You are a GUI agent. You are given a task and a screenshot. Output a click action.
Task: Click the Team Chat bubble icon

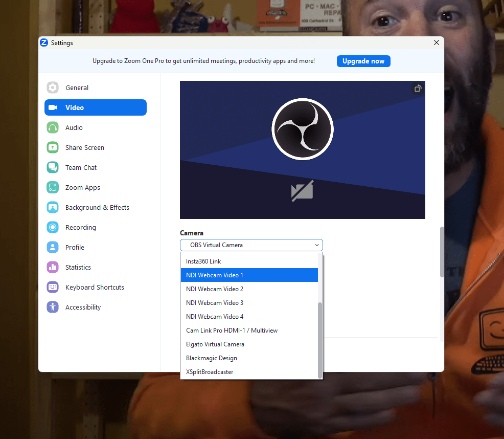[x=53, y=167]
